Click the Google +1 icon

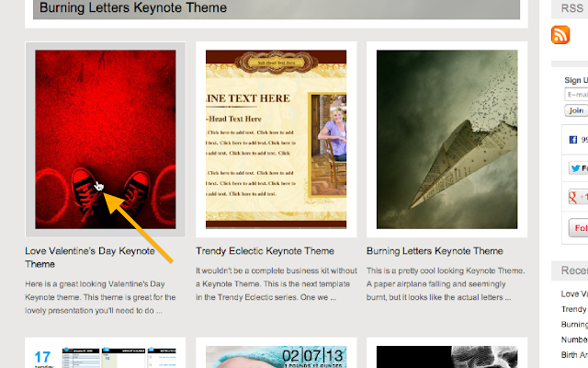pyautogui.click(x=578, y=196)
